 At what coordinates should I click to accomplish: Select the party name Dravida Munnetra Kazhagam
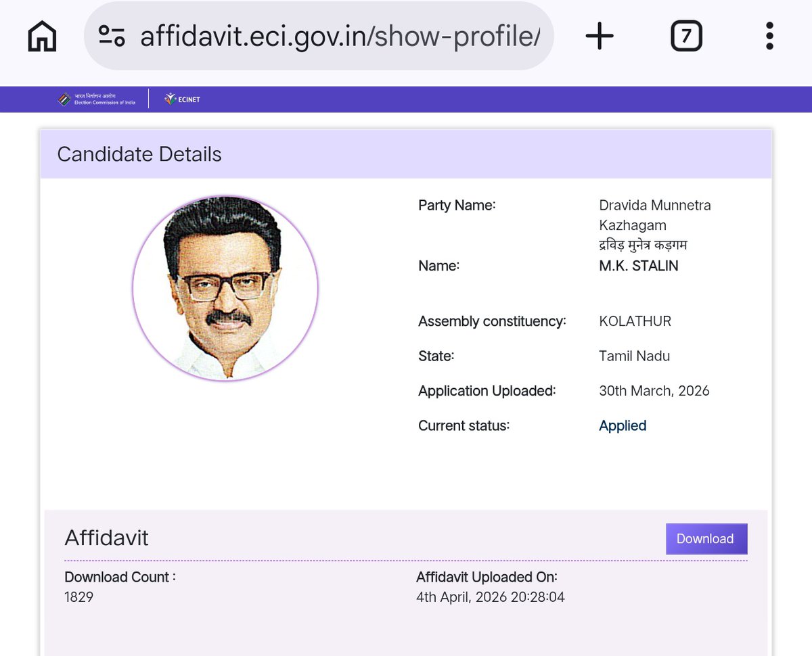[x=655, y=215]
